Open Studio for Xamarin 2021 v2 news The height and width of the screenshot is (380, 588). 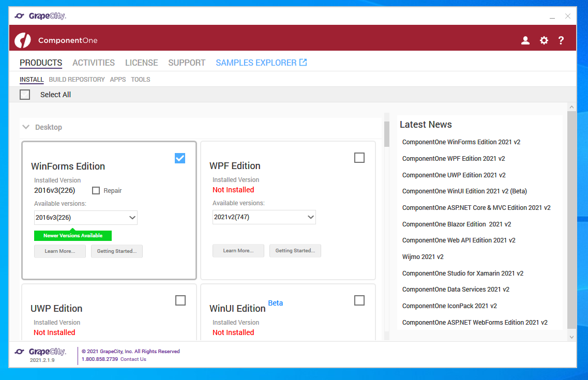tap(463, 273)
